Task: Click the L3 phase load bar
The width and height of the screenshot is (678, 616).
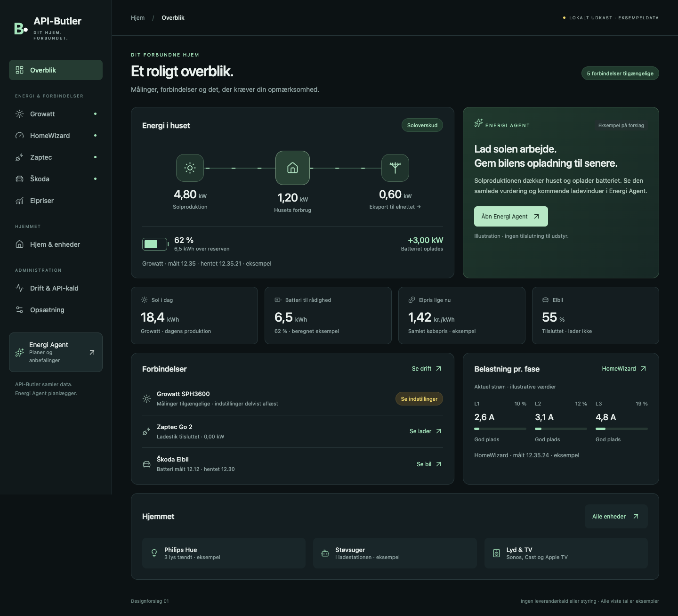Action: [x=621, y=429]
